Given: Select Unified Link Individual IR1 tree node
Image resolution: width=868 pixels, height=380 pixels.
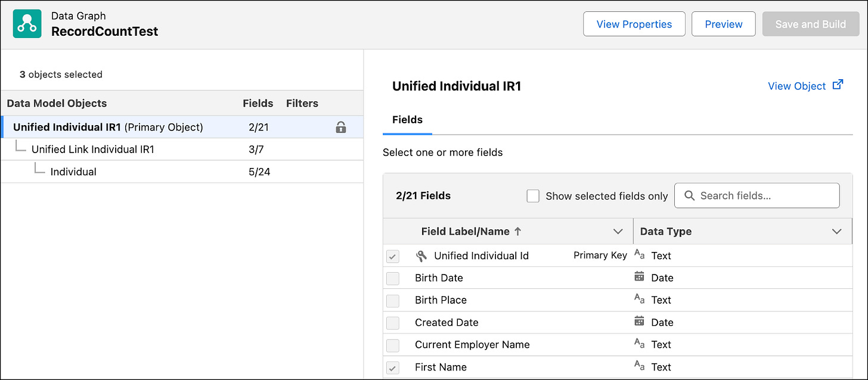Looking at the screenshot, I should pos(92,149).
